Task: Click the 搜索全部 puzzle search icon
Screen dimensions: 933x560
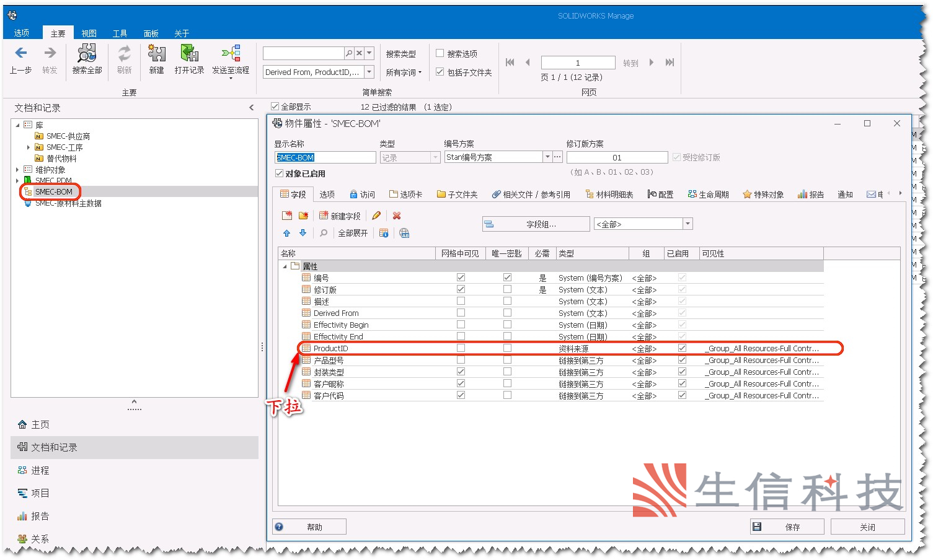Action: pyautogui.click(x=87, y=53)
